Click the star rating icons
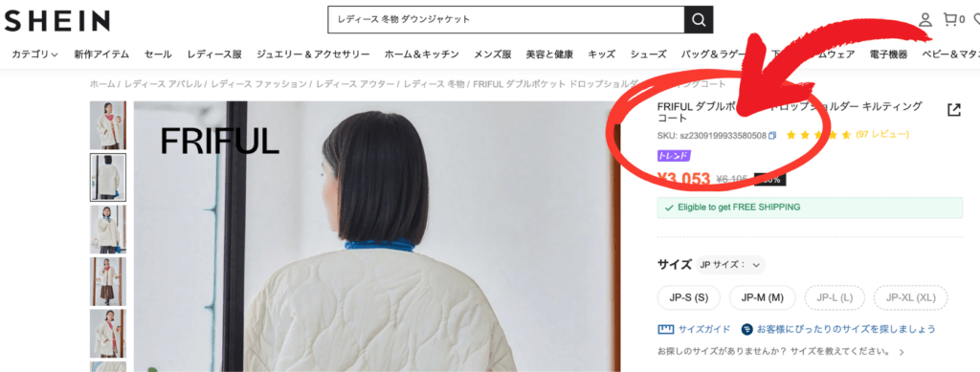 [818, 135]
